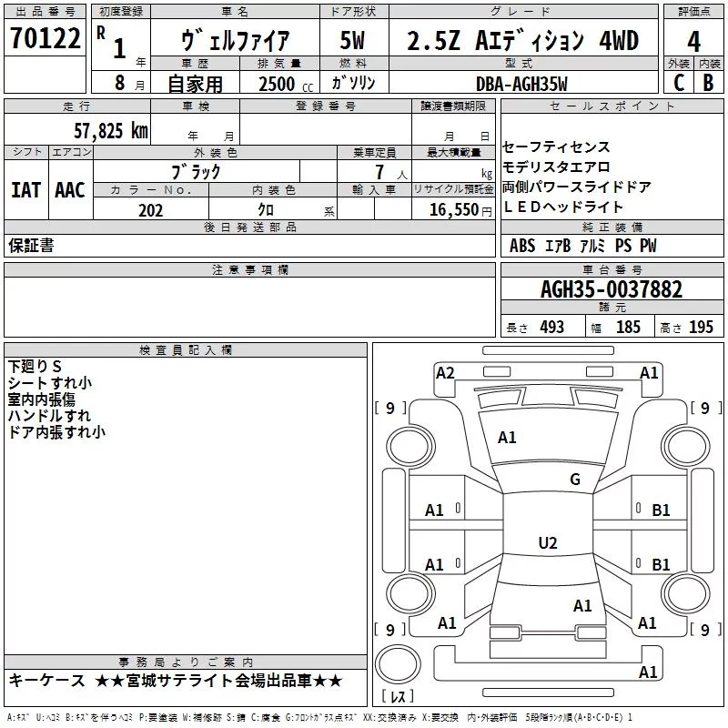Viewport: 728px width, 728px height.
Task: Click the U2 dent mark on roof
Action: 548,542
